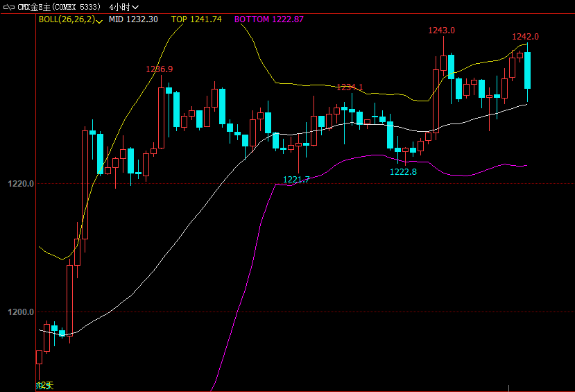Click the CMX金E主(COMEX 5333) contract title
575x392 pixels.
[x=59, y=7]
